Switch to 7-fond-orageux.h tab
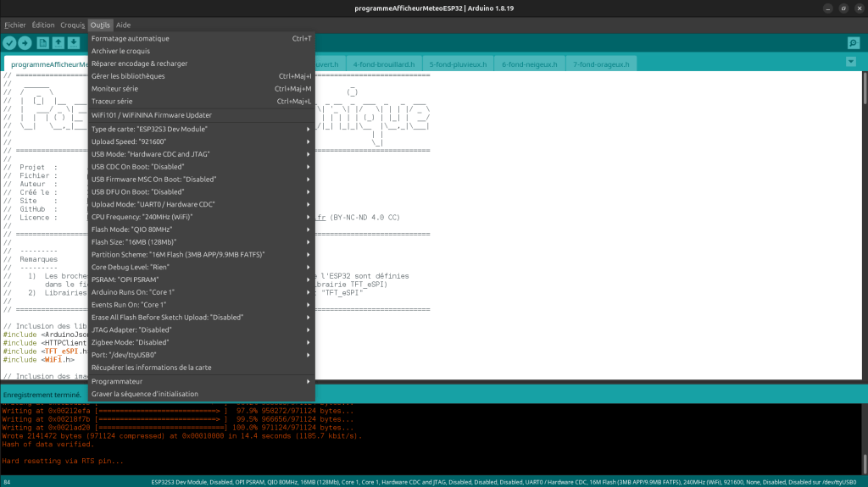The image size is (868, 487). pos(601,64)
